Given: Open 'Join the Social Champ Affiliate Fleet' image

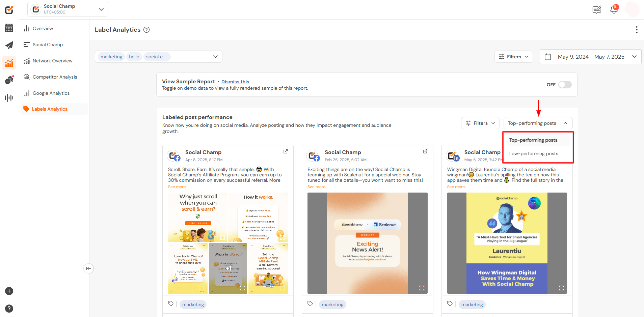Looking at the screenshot, I should click(x=268, y=268).
